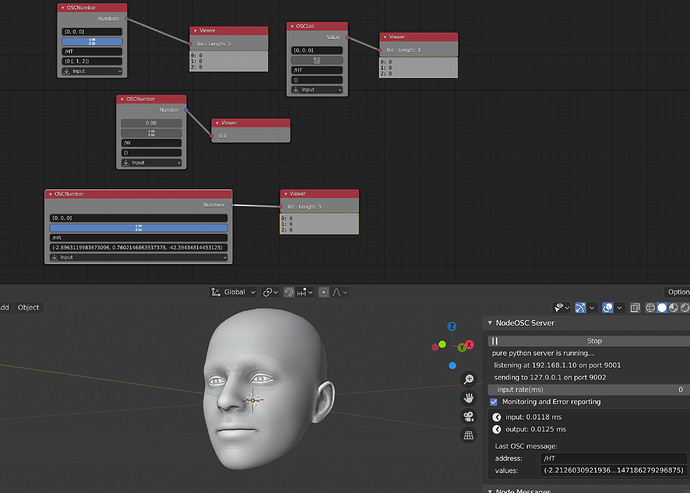Click the 3D cursor on the head model

click(253, 400)
